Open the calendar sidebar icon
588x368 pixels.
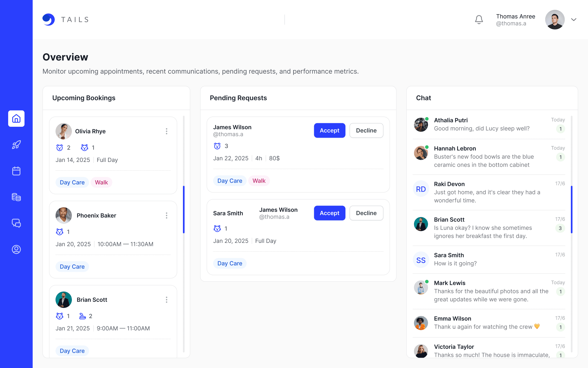click(x=16, y=171)
